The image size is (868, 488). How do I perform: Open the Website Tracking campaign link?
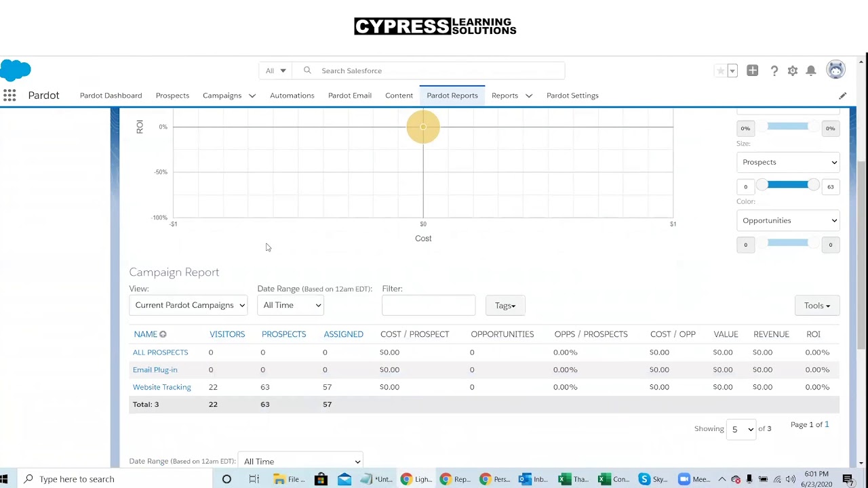pos(162,387)
